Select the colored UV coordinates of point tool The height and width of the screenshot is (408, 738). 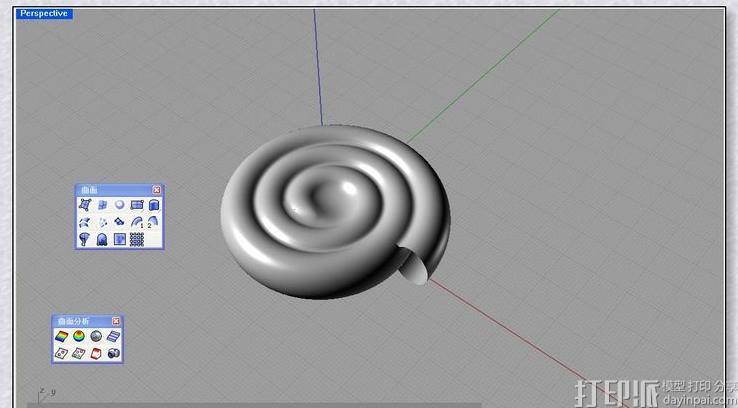[79, 353]
